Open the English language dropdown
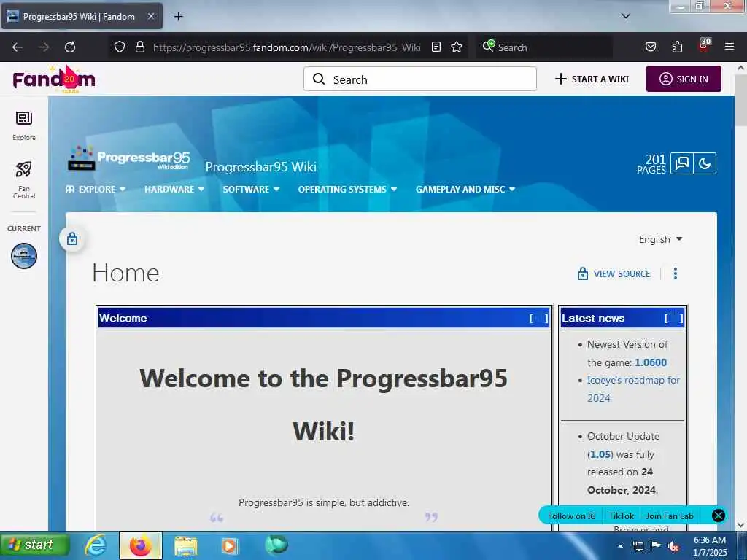The image size is (747, 560). (x=660, y=239)
